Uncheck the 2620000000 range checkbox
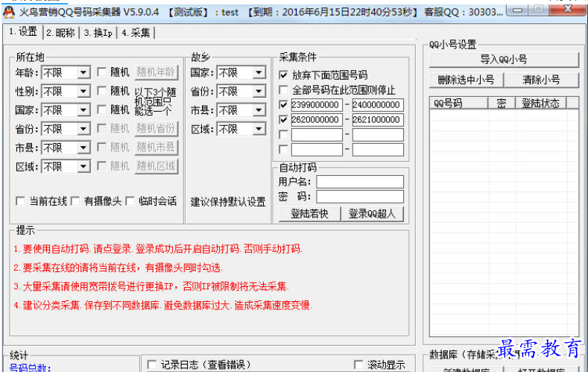The width and height of the screenshot is (588, 372). tap(283, 119)
